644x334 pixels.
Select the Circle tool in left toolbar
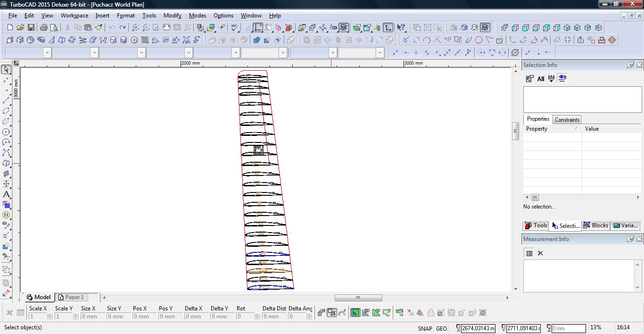pyautogui.click(x=6, y=132)
